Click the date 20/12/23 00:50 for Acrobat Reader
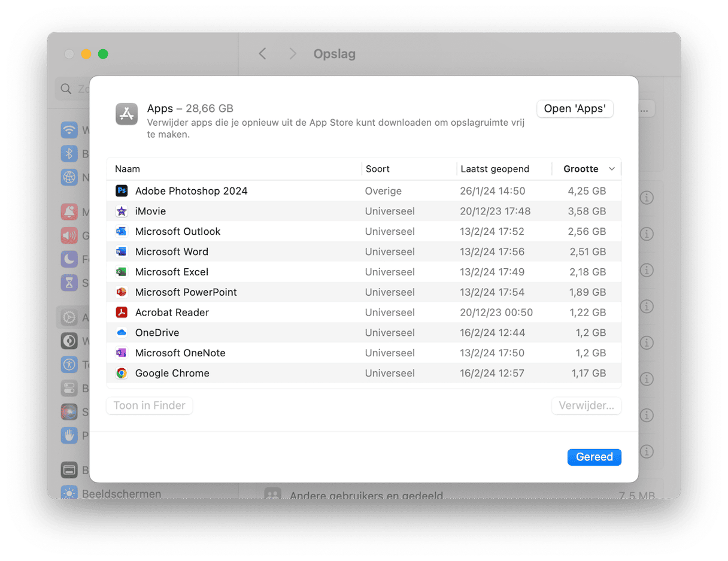 tap(496, 313)
